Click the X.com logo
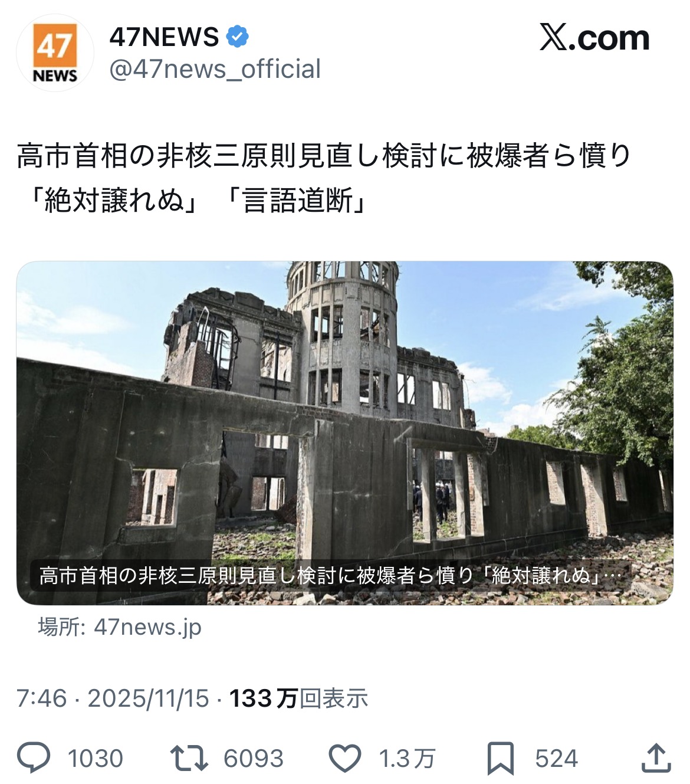690x784 pixels. pyautogui.click(x=594, y=38)
